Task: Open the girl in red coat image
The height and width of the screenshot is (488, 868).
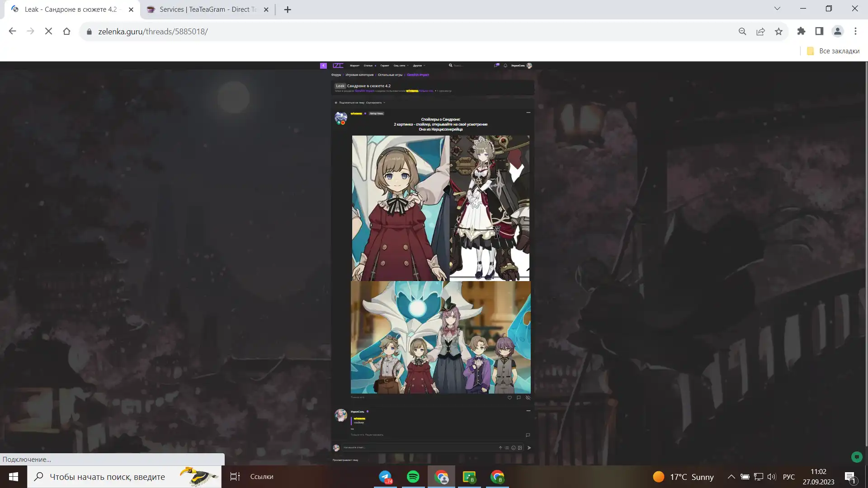Action: 401,208
